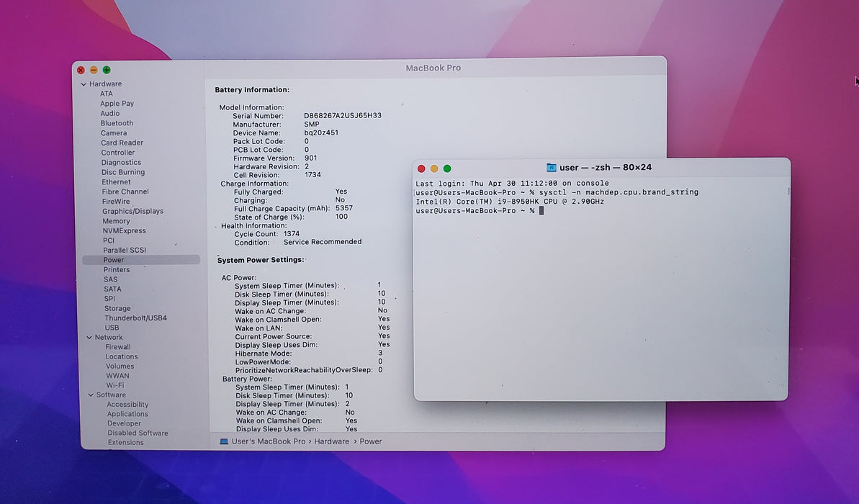Select Graphics/Displays in the sidebar

tap(132, 211)
